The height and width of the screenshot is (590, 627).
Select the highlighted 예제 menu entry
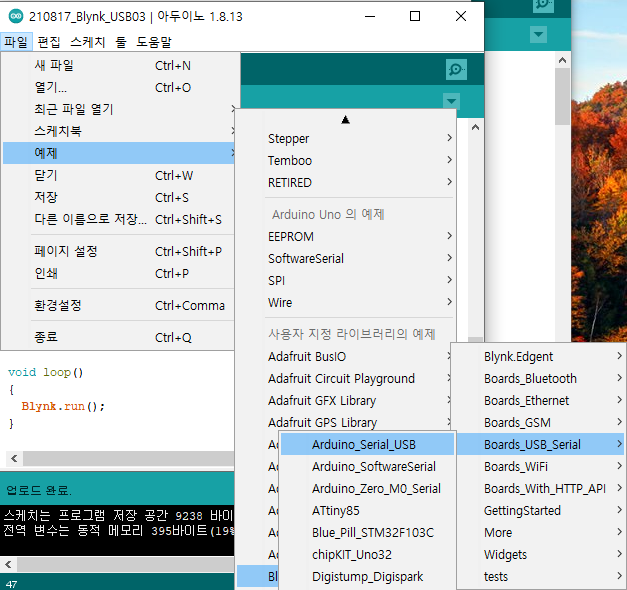pyautogui.click(x=118, y=153)
